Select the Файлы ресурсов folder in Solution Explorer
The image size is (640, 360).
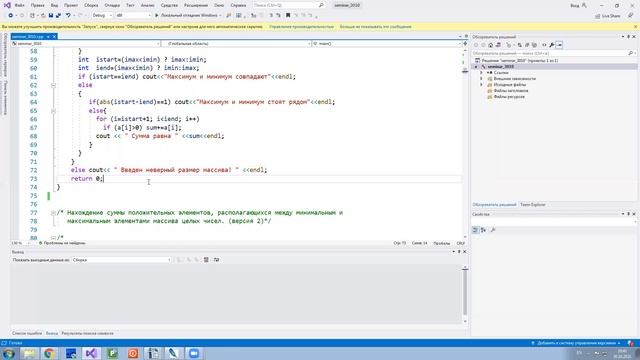coord(509,97)
